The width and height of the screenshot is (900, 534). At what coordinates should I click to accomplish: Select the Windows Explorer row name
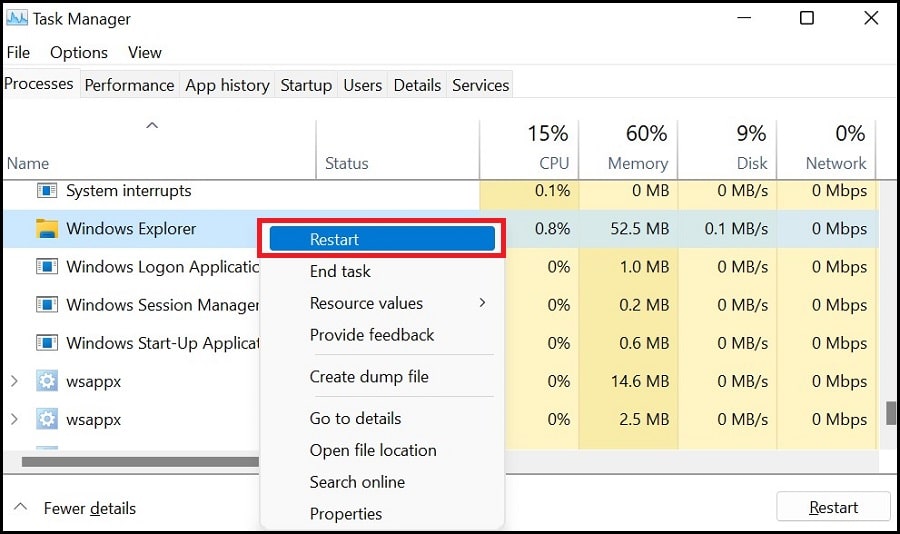(x=131, y=229)
